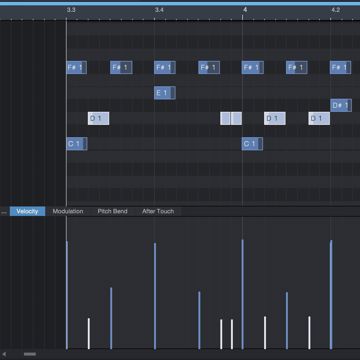360x360 pixels.
Task: Click the tall velocity bar at bar 4
Action: point(242,294)
